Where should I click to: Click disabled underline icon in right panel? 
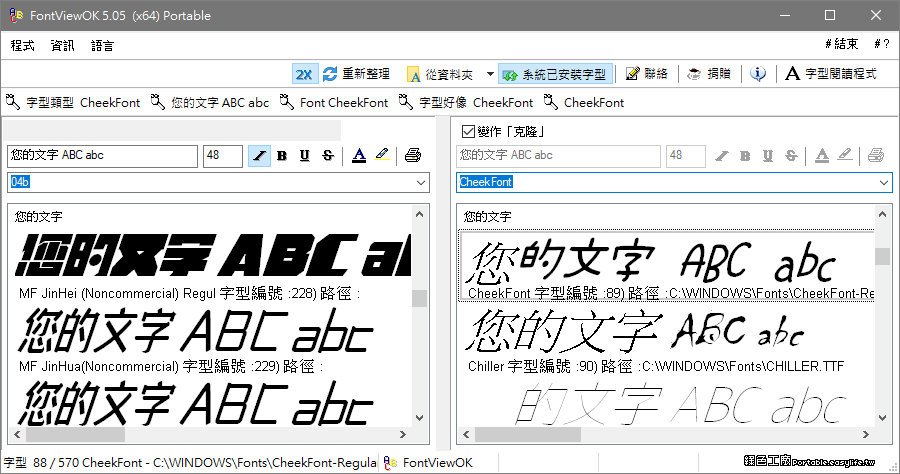[768, 156]
